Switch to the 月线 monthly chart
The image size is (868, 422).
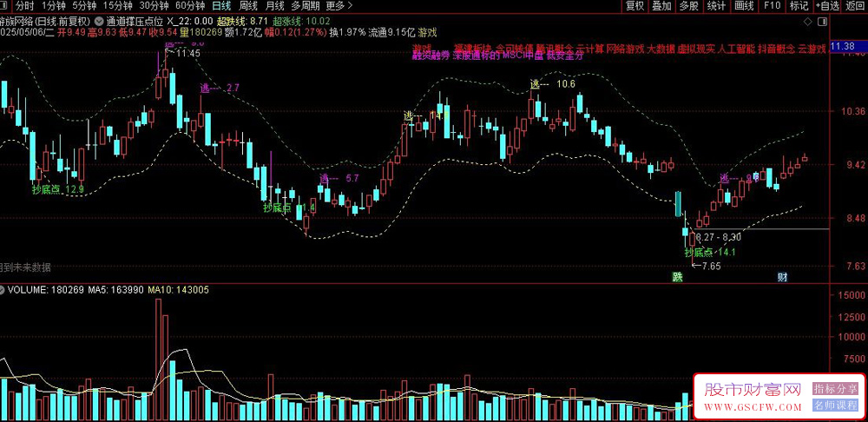pyautogui.click(x=274, y=6)
